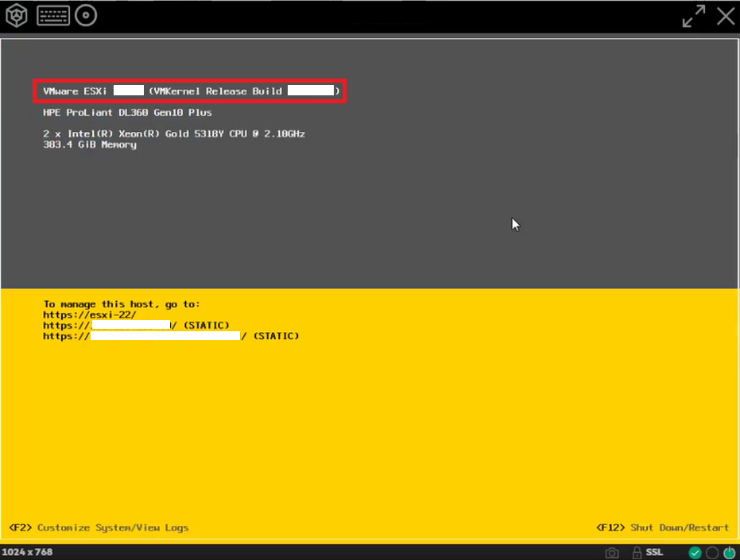Click the HPE ProLiant DL360 Gen10 Plus text
The height and width of the screenshot is (560, 740).
coord(127,112)
